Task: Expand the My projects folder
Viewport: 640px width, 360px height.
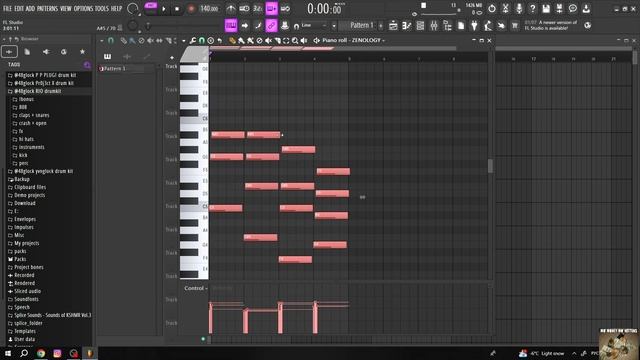Action: [x=27, y=243]
